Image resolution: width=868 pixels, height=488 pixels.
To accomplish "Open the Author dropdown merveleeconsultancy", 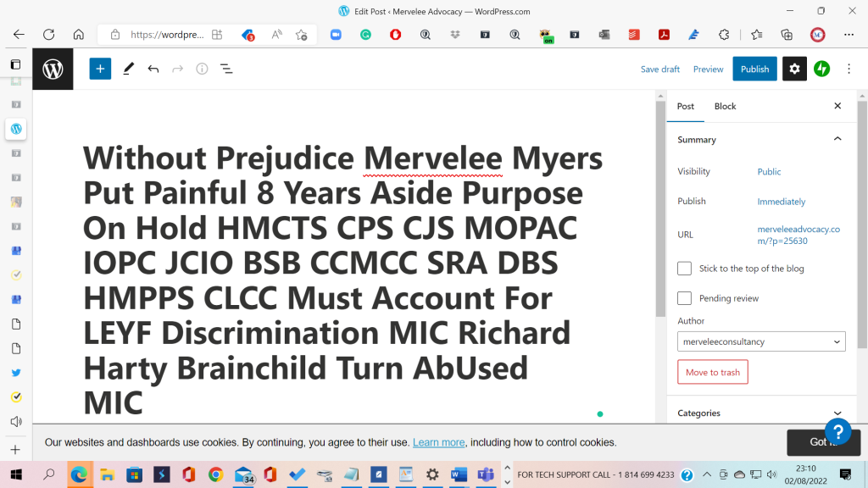I will pyautogui.click(x=761, y=341).
